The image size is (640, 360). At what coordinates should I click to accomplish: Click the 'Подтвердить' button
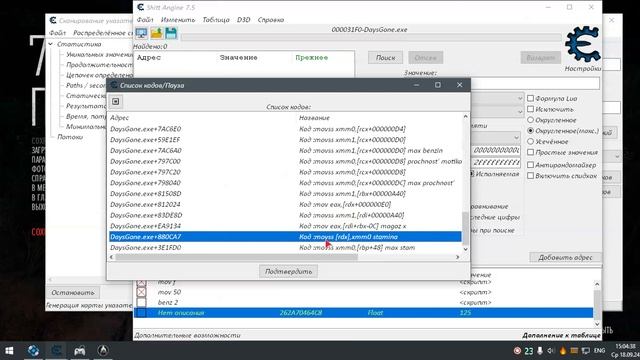pyautogui.click(x=288, y=271)
